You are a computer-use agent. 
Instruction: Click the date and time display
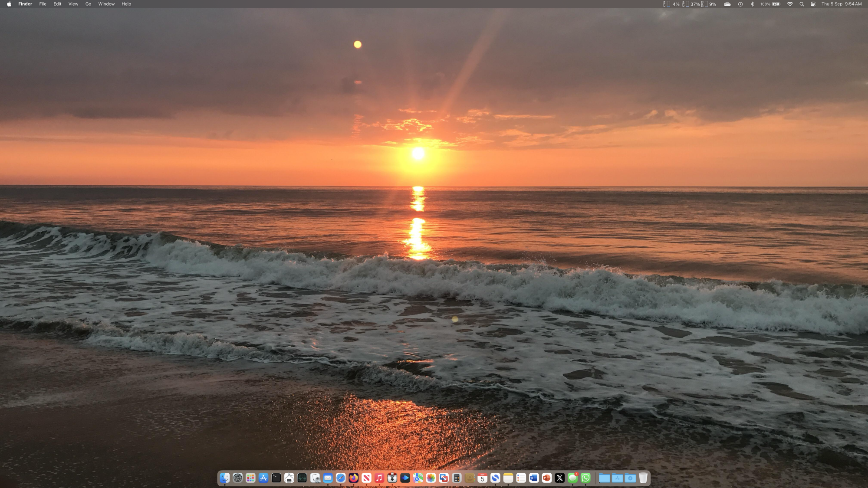coord(841,4)
